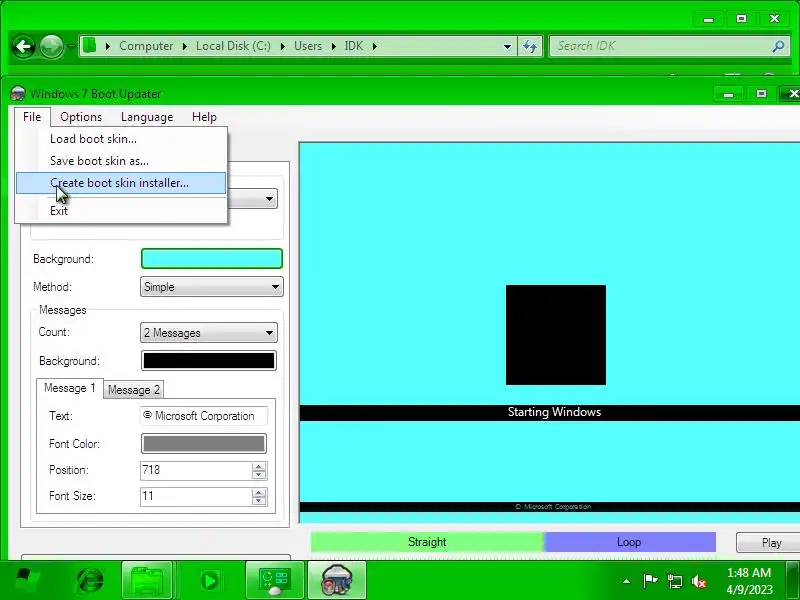The image size is (800, 600).
Task: Launch Internet Explorer from taskbar
Action: point(90,581)
